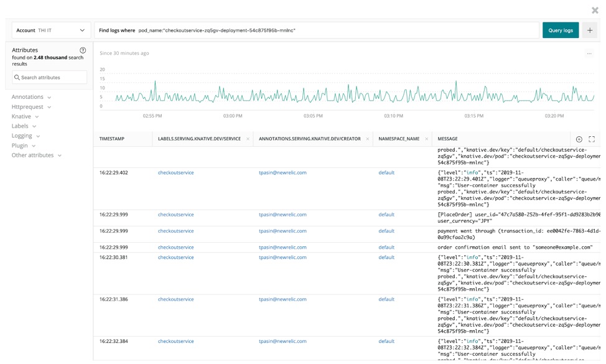Click the add column circle-plus icon
The width and height of the screenshot is (606, 364).
tap(579, 139)
